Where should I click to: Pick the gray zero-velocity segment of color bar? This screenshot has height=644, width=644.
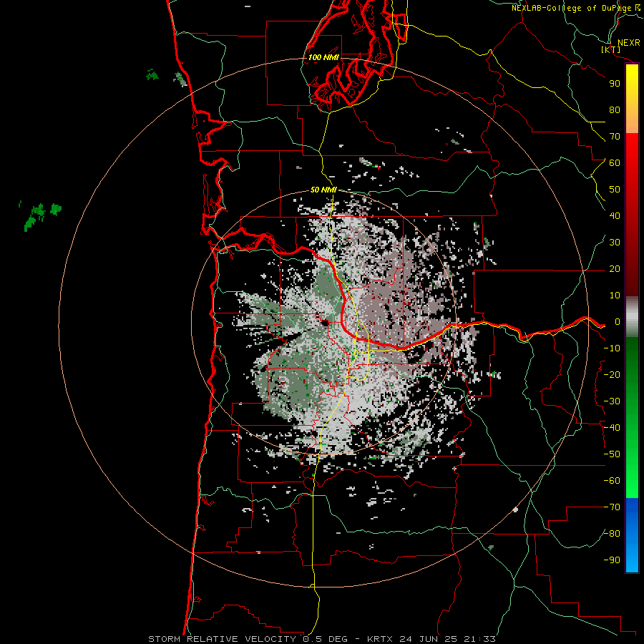(632, 317)
